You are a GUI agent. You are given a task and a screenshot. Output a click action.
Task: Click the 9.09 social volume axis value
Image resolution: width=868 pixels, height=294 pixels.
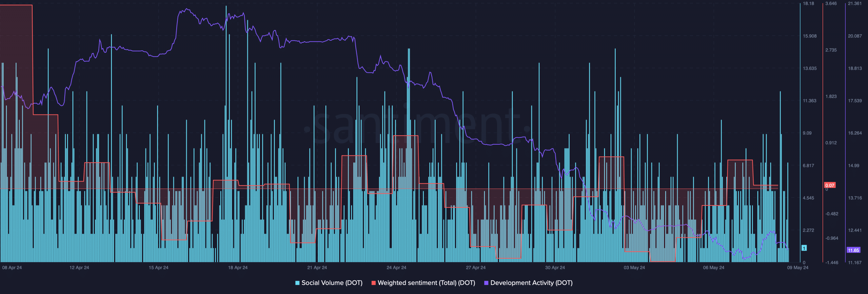(807, 133)
